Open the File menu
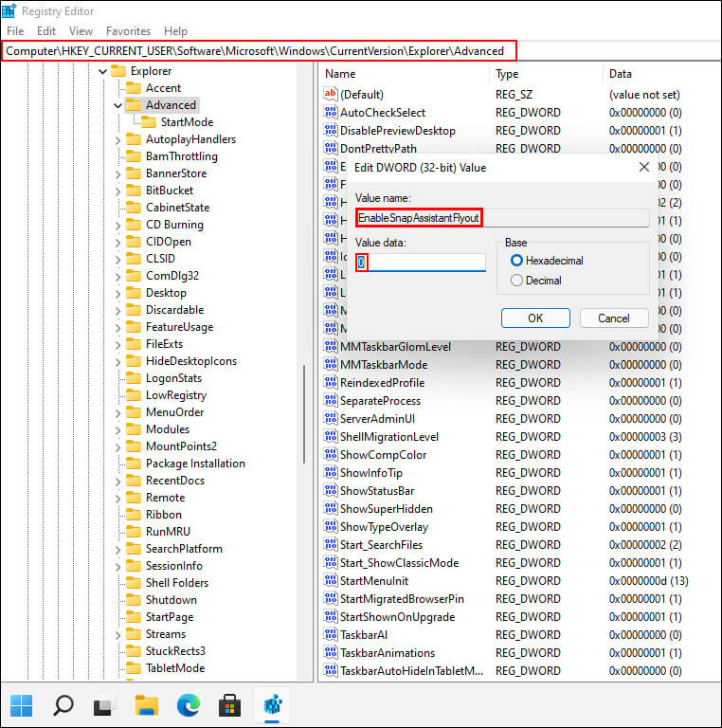 coord(15,31)
